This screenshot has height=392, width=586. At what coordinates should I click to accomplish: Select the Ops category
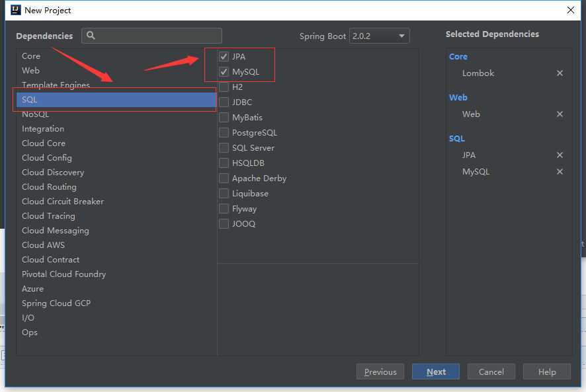click(x=116, y=333)
